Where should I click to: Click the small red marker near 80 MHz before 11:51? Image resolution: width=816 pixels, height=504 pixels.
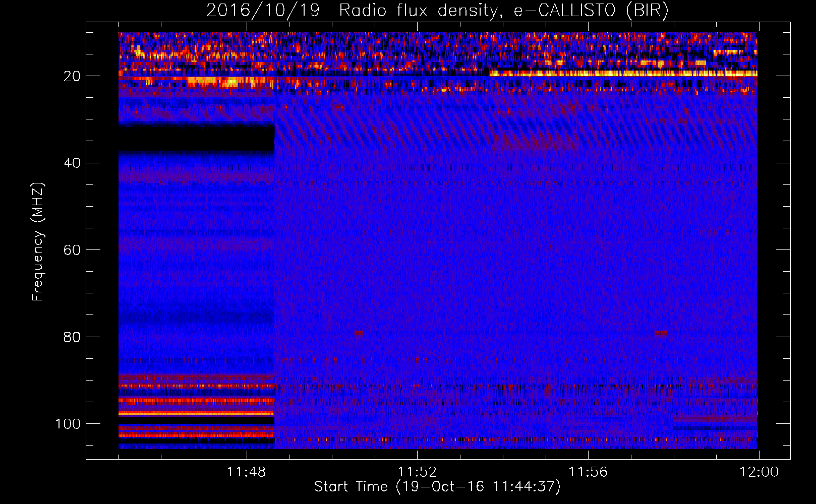pyautogui.click(x=359, y=333)
